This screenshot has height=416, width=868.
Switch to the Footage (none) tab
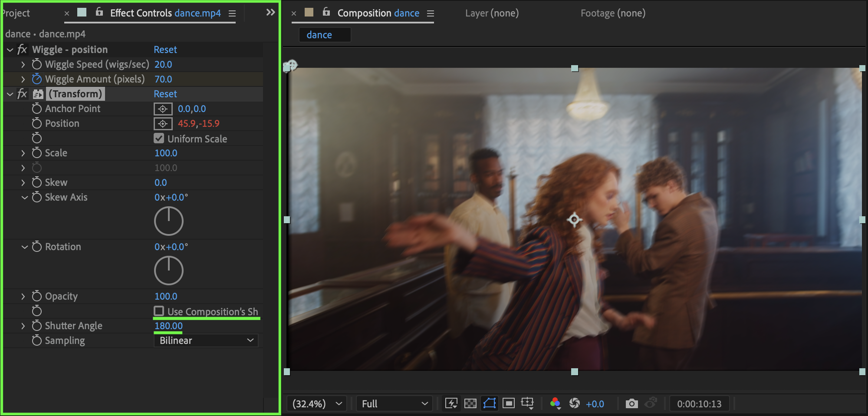(613, 13)
